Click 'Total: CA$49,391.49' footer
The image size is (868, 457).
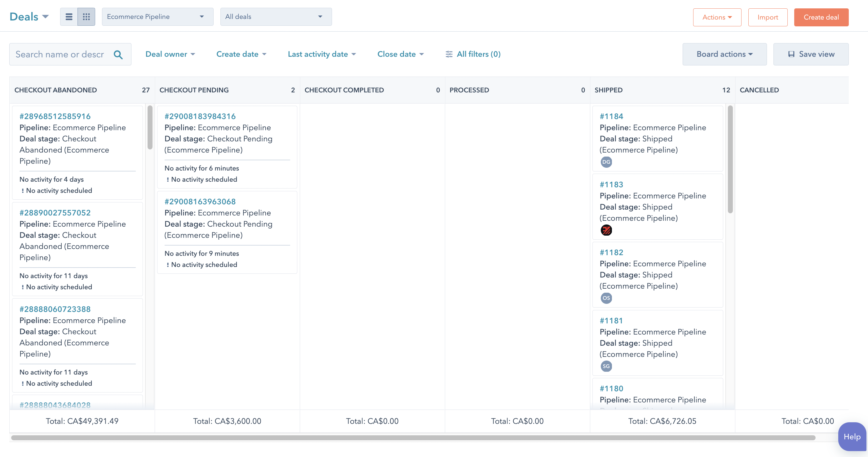point(82,421)
